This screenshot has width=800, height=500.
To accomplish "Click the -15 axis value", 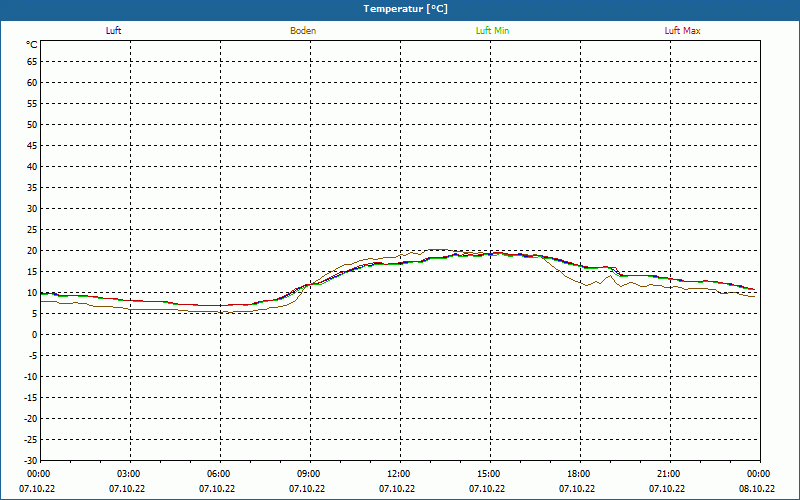I will [x=31, y=398].
